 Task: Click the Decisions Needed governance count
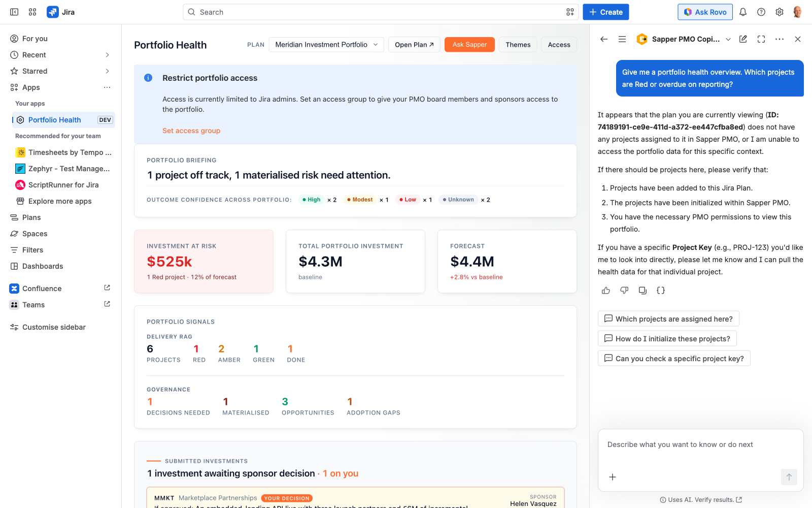pyautogui.click(x=178, y=406)
